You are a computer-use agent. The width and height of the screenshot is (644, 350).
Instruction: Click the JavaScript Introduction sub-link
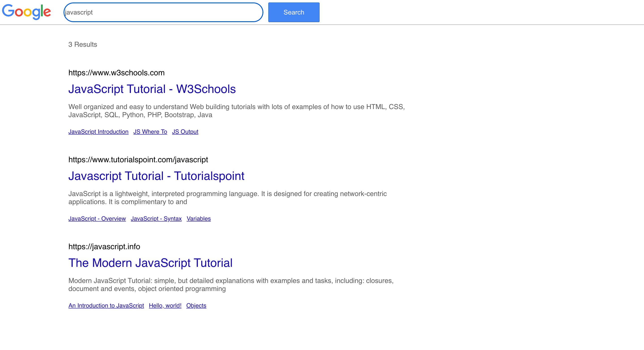pyautogui.click(x=98, y=131)
